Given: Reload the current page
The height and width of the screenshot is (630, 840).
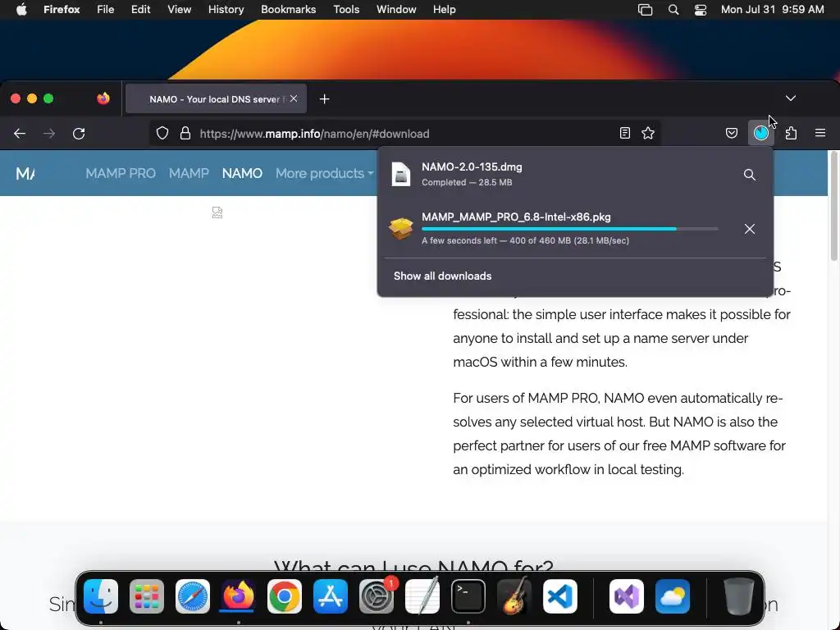Looking at the screenshot, I should pyautogui.click(x=79, y=134).
